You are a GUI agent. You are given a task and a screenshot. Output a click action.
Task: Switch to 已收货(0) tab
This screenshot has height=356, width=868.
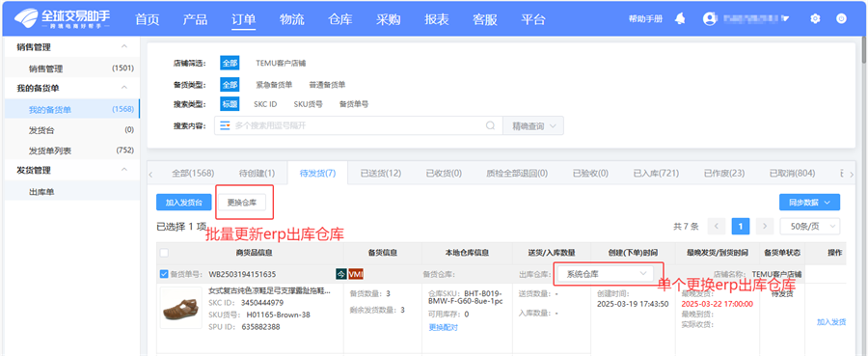444,174
